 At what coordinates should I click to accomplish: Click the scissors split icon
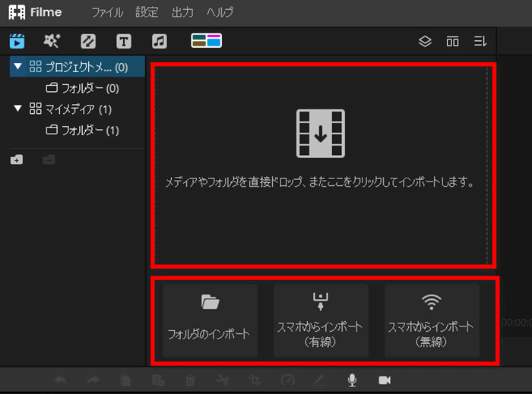point(223,380)
